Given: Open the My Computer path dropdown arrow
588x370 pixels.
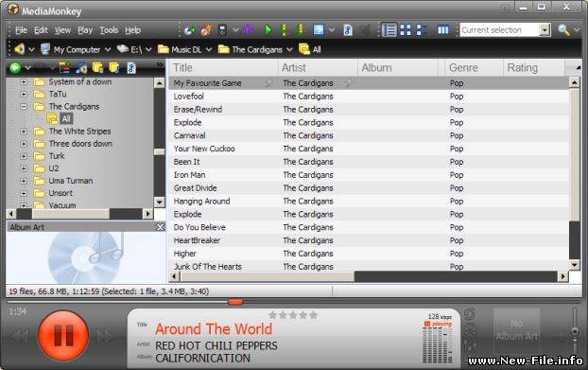Looking at the screenshot, I should [x=108, y=49].
